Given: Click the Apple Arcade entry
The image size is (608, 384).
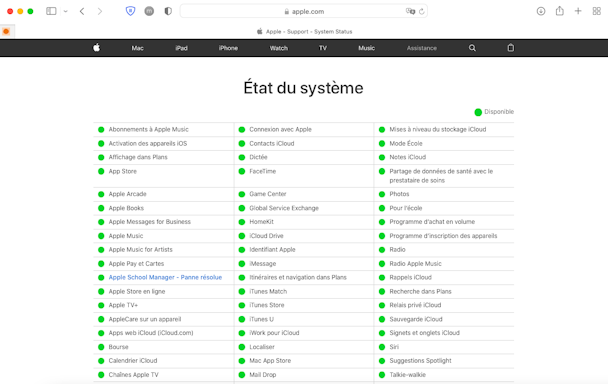Looking at the screenshot, I should [x=128, y=194].
